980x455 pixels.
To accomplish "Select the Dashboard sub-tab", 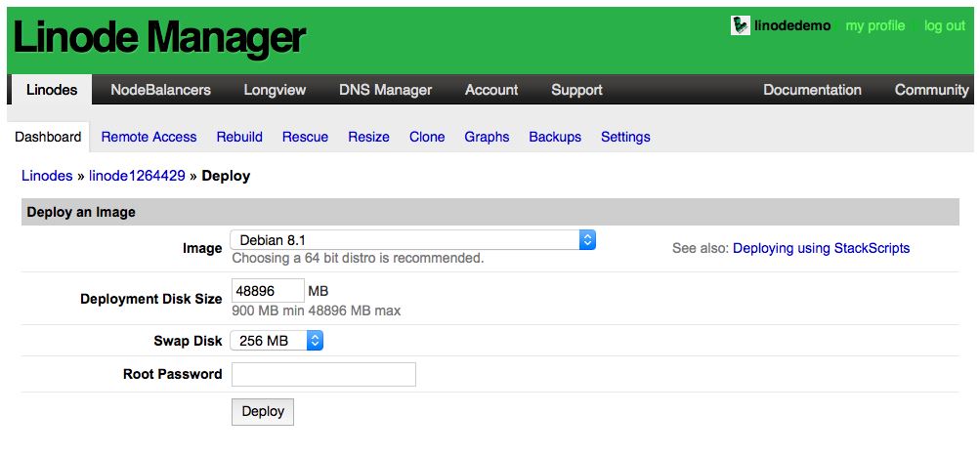I will coord(48,137).
